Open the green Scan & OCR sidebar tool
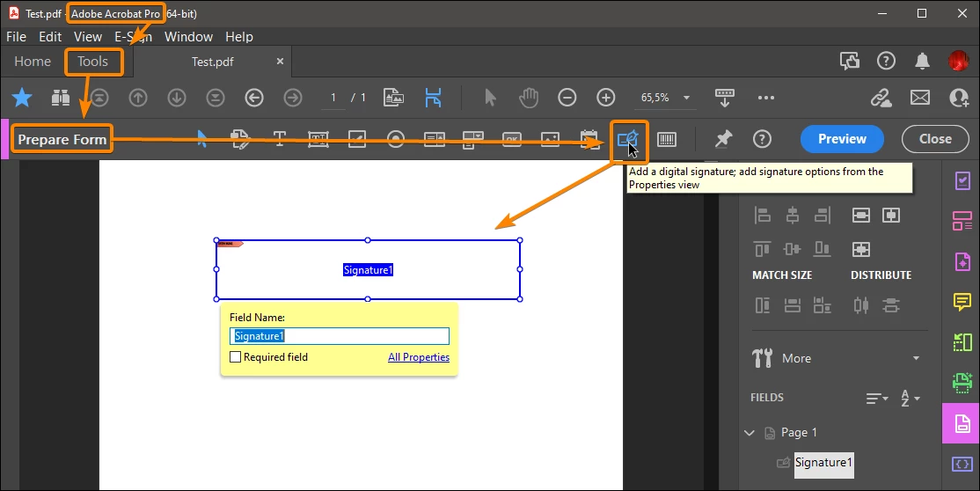Screen dimensions: 980x491 click(962, 382)
